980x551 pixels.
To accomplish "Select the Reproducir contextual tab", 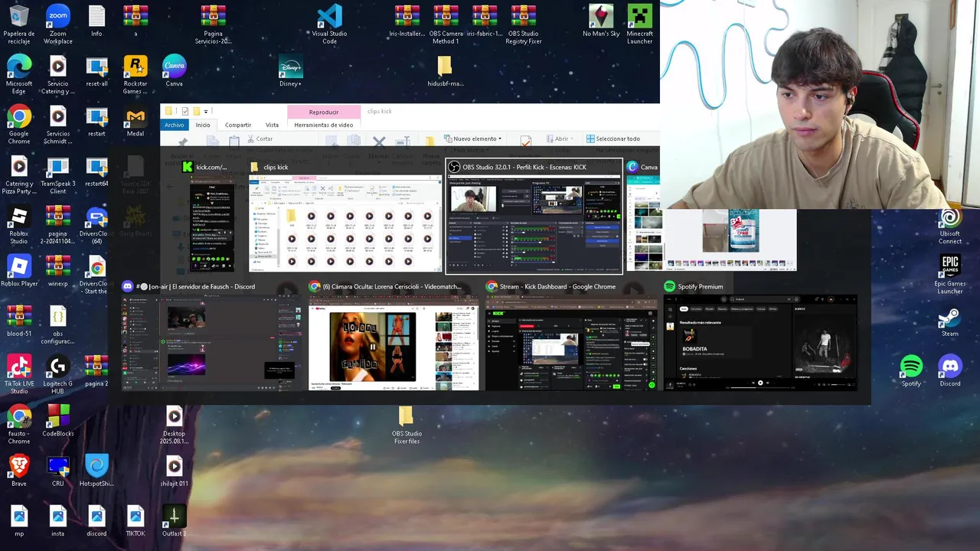I will click(323, 112).
